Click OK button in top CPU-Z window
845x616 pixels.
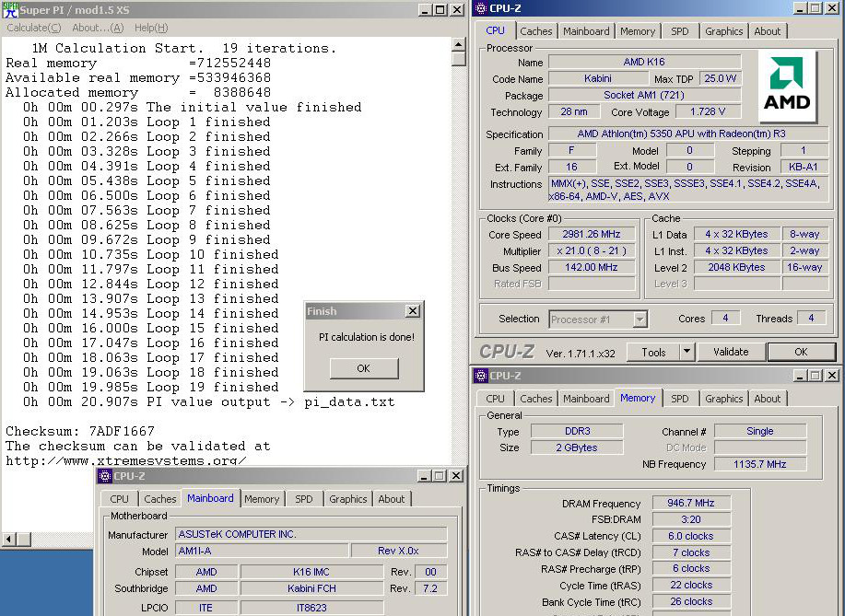pos(801,352)
